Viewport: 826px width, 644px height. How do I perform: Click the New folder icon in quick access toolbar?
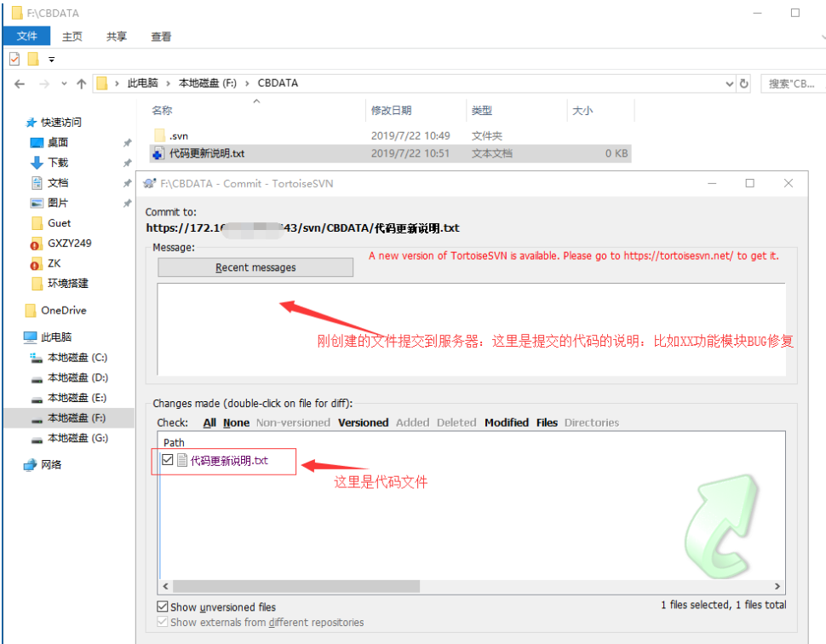[x=33, y=59]
